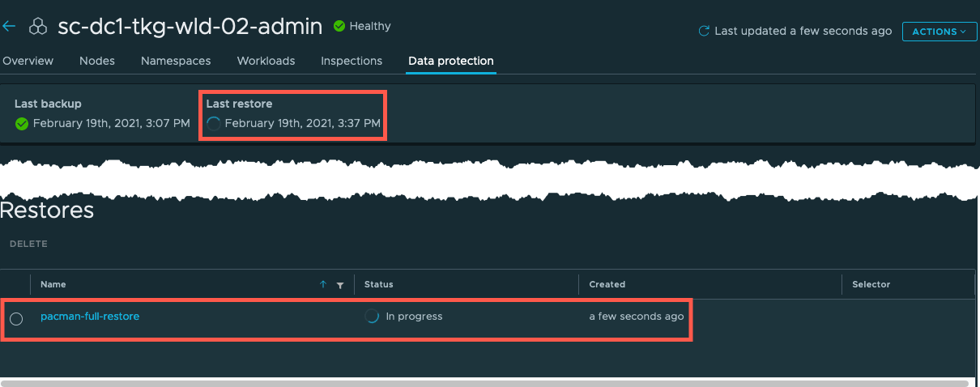The height and width of the screenshot is (387, 980).
Task: Click the back arrow icon
Action: [x=9, y=27]
